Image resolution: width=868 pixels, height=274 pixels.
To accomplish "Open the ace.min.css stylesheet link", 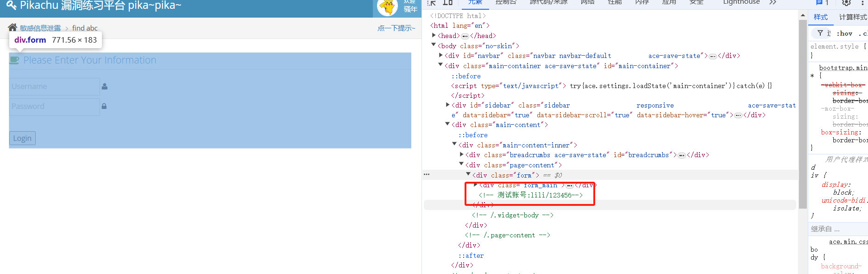I will 849,242.
